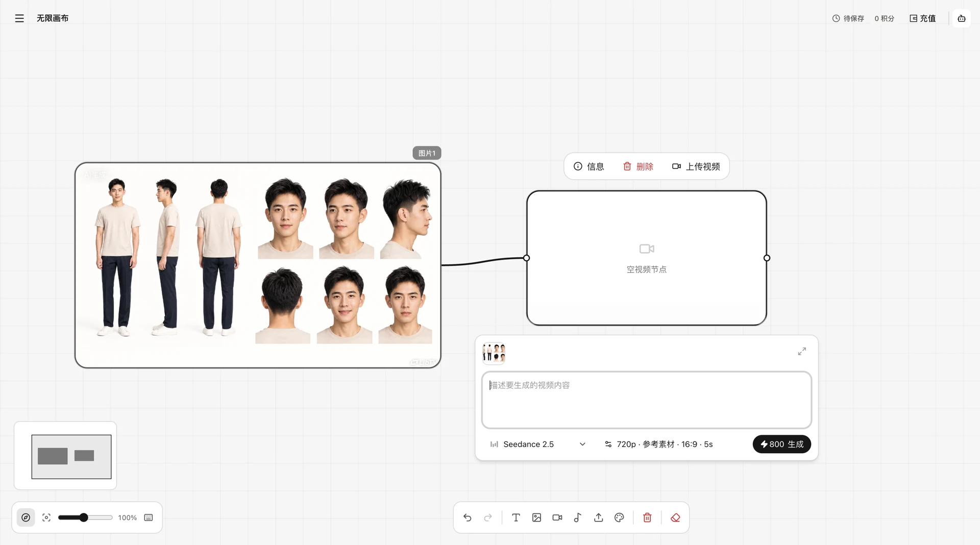The image size is (980, 545).
Task: Click the undo arrow
Action: [468, 517]
